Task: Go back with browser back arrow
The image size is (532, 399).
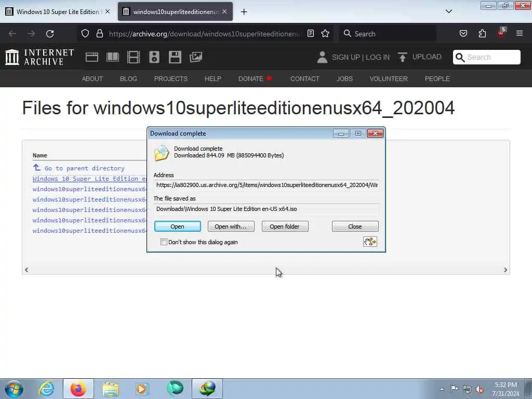Action: click(12, 34)
